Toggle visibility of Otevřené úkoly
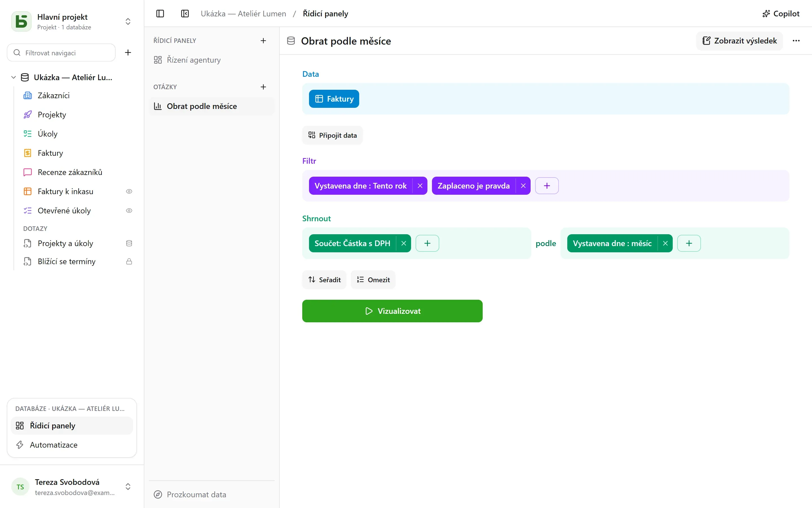812x508 pixels. 129,211
